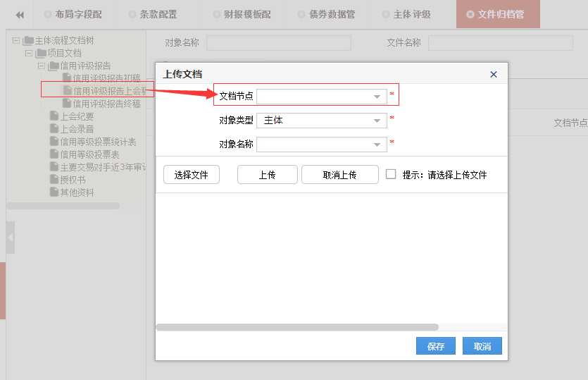This screenshot has width=588, height=380.
Task: Collapse the left tree panel with arrow handle
Action: [x=10, y=238]
